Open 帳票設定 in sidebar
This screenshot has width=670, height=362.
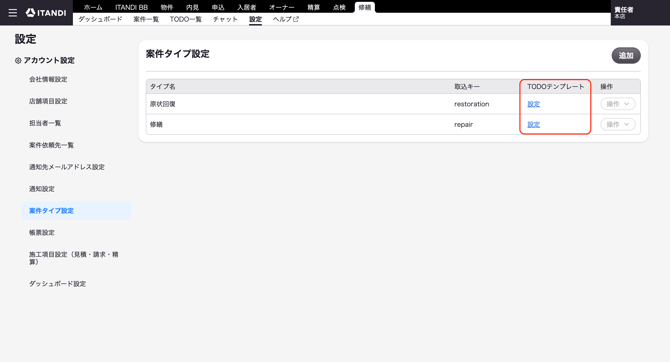pyautogui.click(x=41, y=233)
